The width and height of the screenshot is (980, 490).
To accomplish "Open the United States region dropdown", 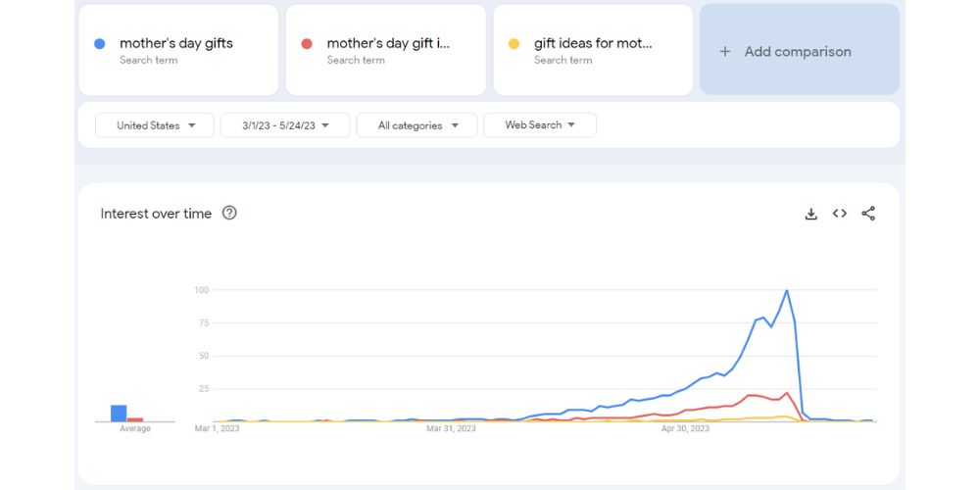I will tap(155, 125).
